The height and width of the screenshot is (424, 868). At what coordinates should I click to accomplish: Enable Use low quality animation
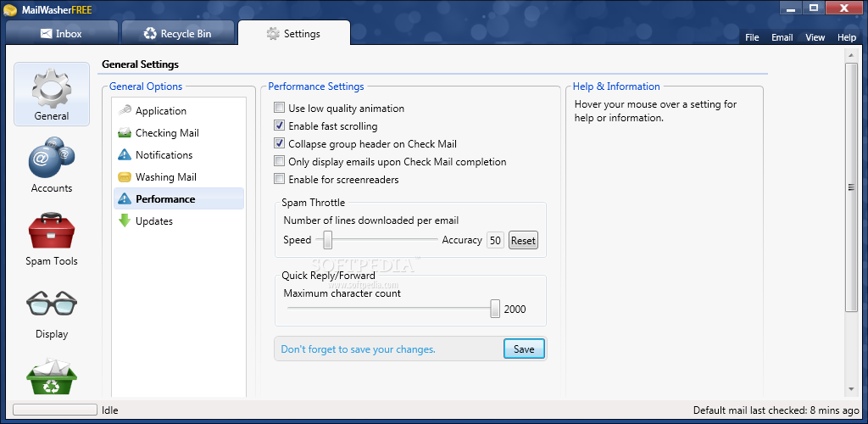pyautogui.click(x=280, y=108)
